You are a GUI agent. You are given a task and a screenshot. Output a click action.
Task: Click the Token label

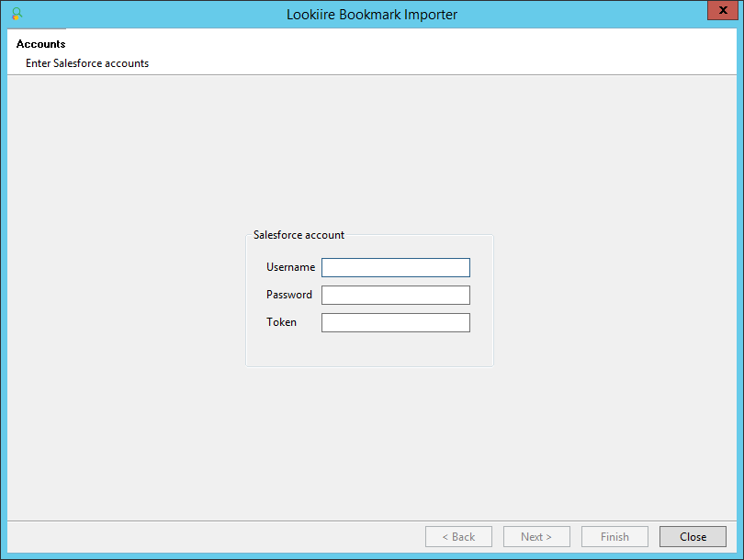click(281, 322)
